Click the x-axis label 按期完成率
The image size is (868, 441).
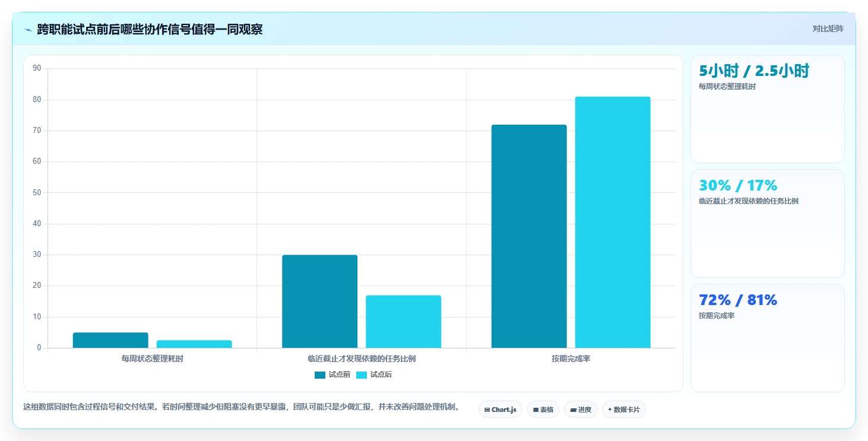click(571, 359)
